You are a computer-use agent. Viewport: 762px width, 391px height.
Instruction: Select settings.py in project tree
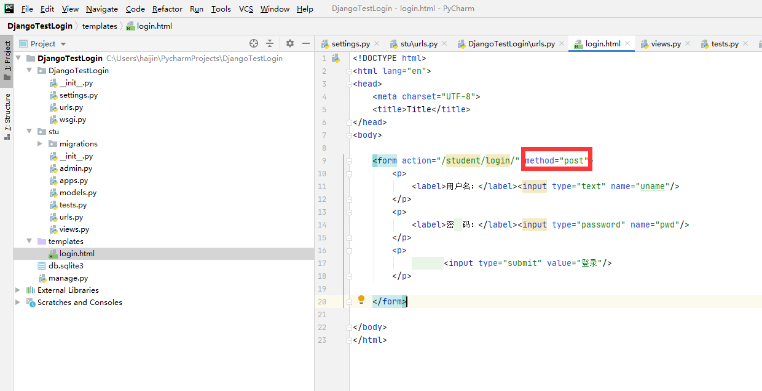(78, 95)
